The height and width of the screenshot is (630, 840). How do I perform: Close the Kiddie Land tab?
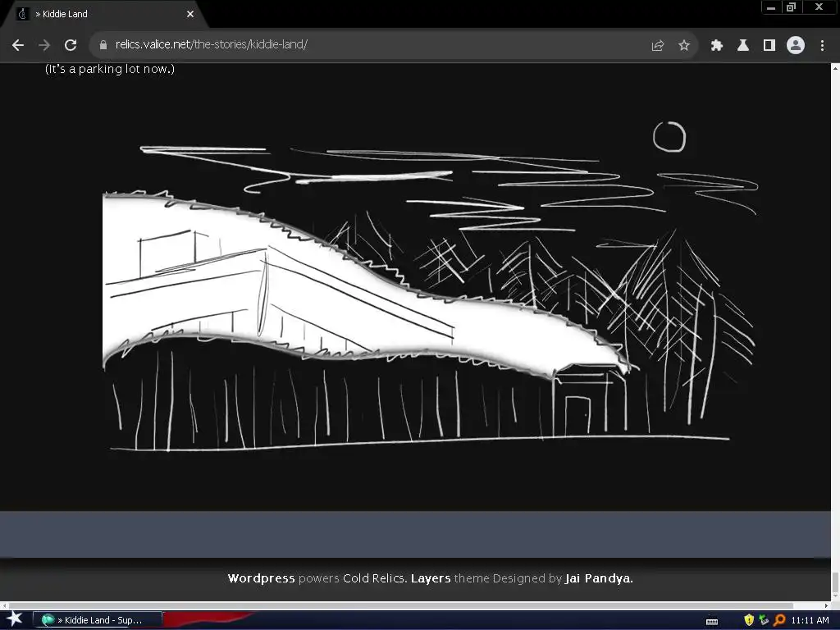[x=190, y=15]
